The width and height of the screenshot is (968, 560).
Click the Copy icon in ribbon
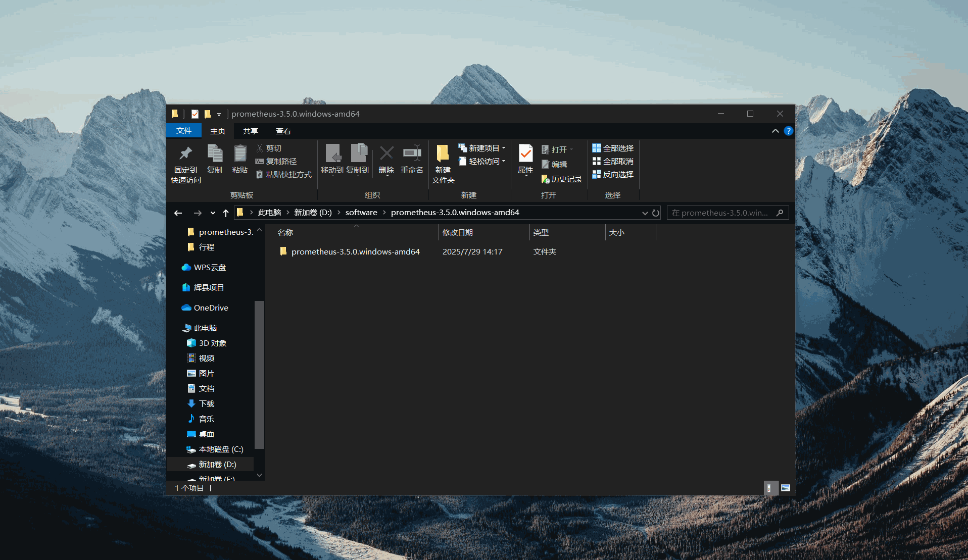click(x=215, y=154)
